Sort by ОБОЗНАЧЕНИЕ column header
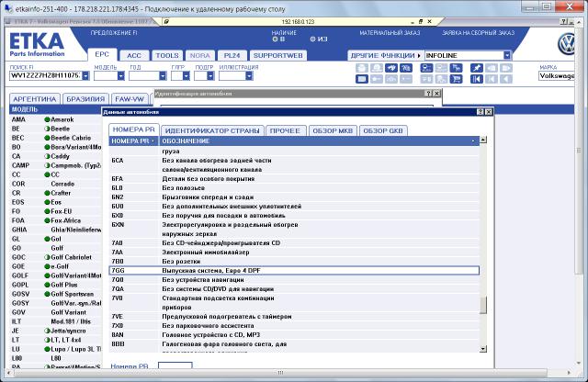This screenshot has height=382, width=588. pos(320,140)
